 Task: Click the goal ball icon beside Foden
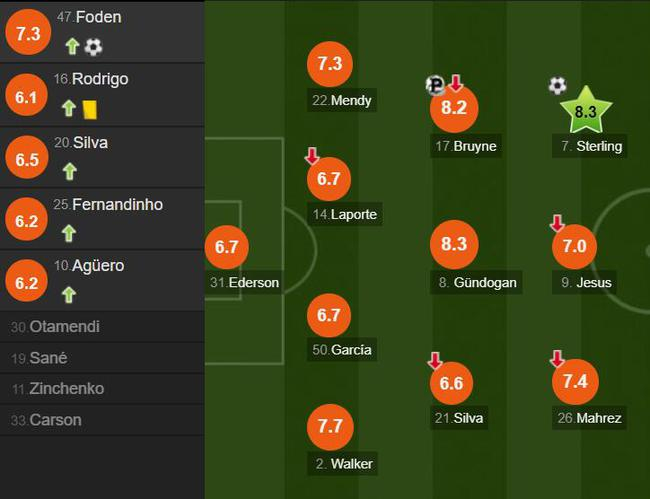click(93, 46)
